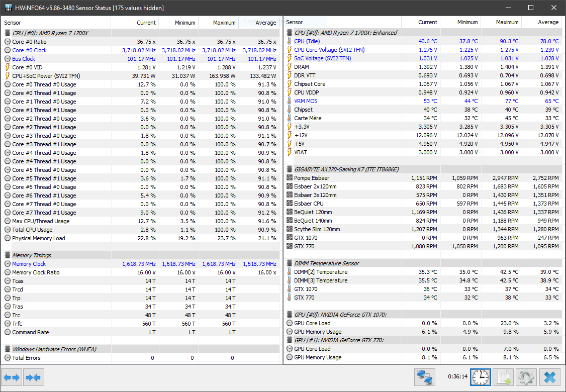Select the Chipset Core voltage row
The height and width of the screenshot is (392, 566).
click(x=423, y=84)
